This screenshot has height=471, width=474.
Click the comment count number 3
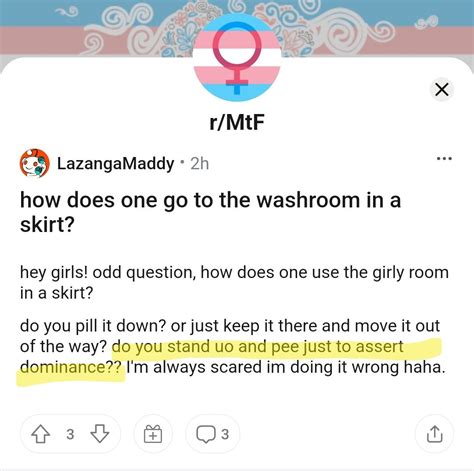tap(225, 434)
